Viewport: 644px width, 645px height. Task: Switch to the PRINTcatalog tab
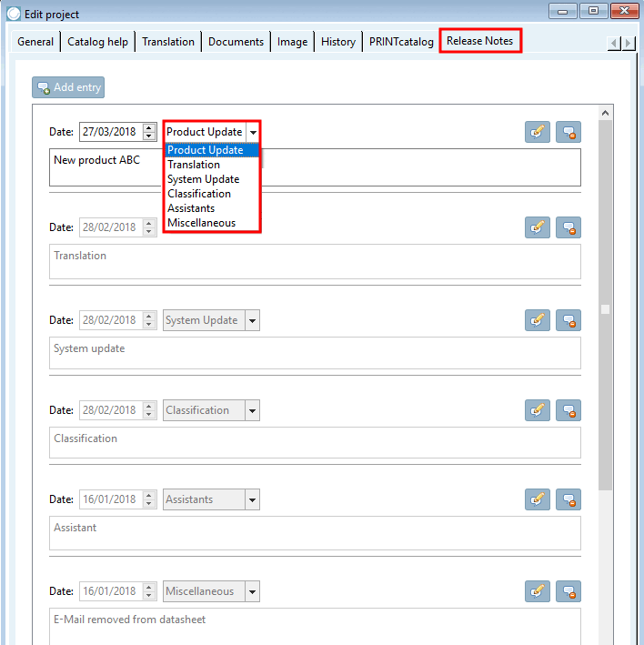coord(401,42)
